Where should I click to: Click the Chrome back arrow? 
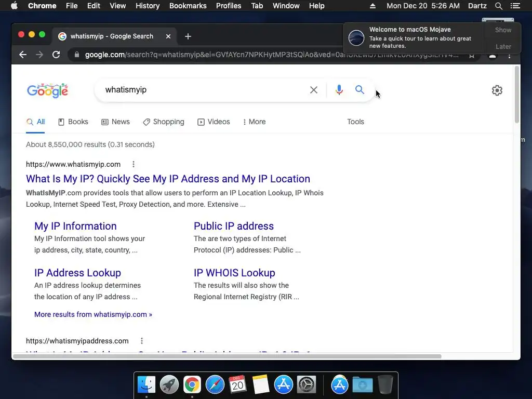point(23,55)
